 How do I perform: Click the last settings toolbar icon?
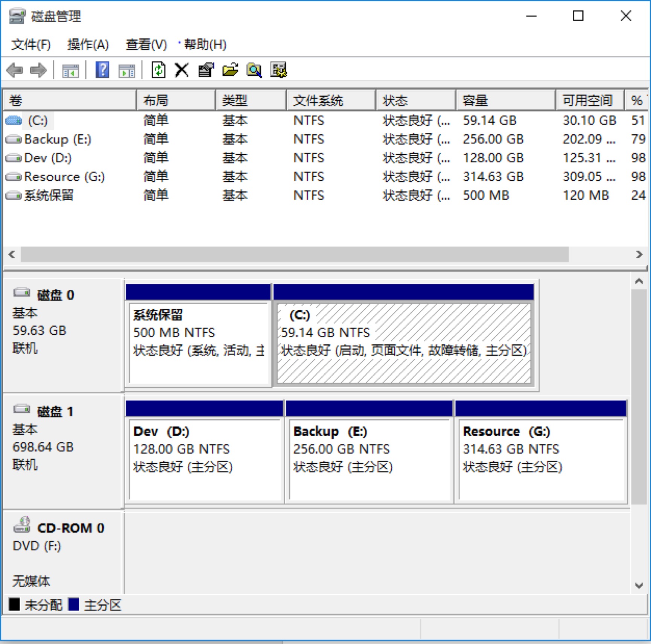pos(278,70)
